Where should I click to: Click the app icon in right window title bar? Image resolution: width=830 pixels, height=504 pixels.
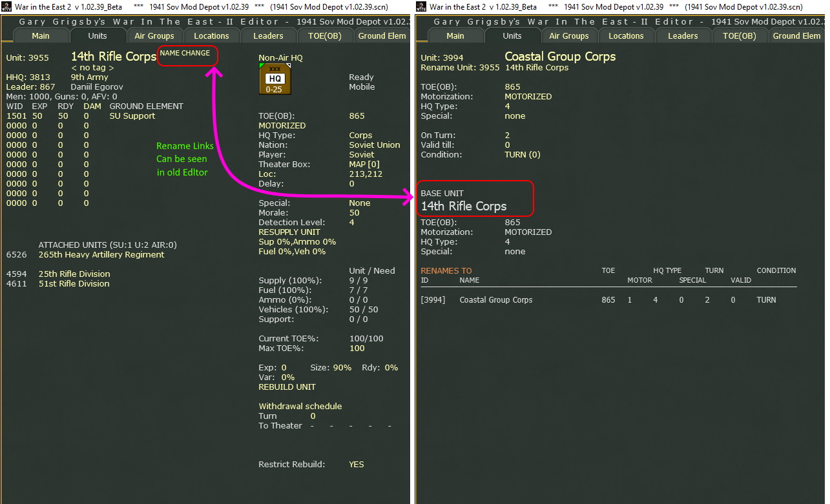[421, 6]
